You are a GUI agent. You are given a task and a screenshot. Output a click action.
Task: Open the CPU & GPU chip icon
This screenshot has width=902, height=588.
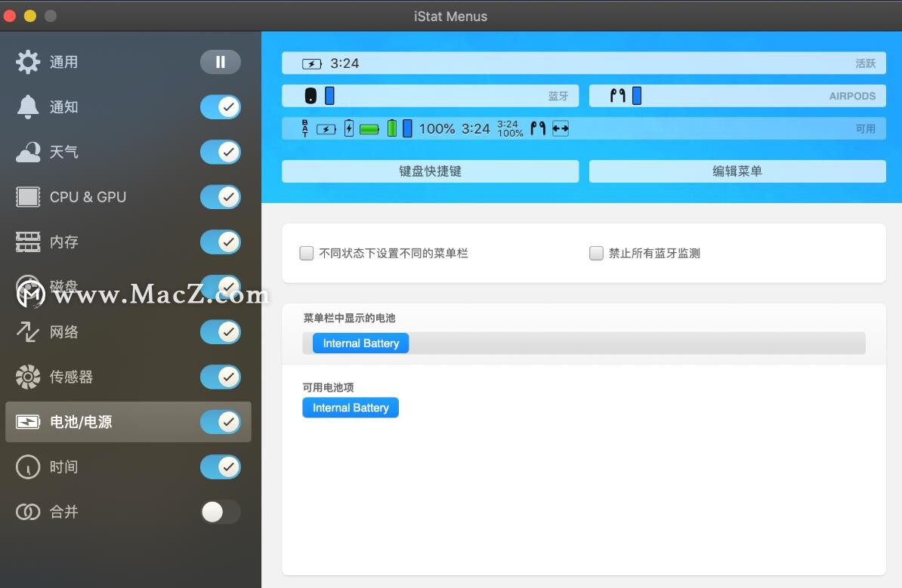(28, 196)
